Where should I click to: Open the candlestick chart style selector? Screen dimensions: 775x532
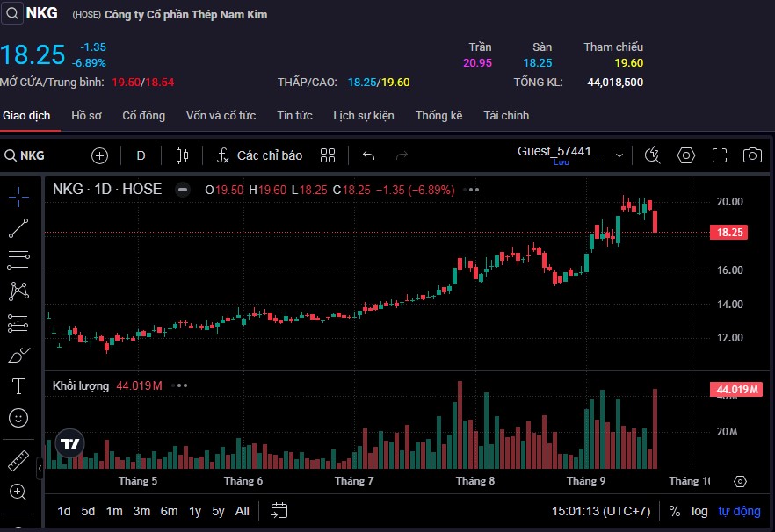182,155
